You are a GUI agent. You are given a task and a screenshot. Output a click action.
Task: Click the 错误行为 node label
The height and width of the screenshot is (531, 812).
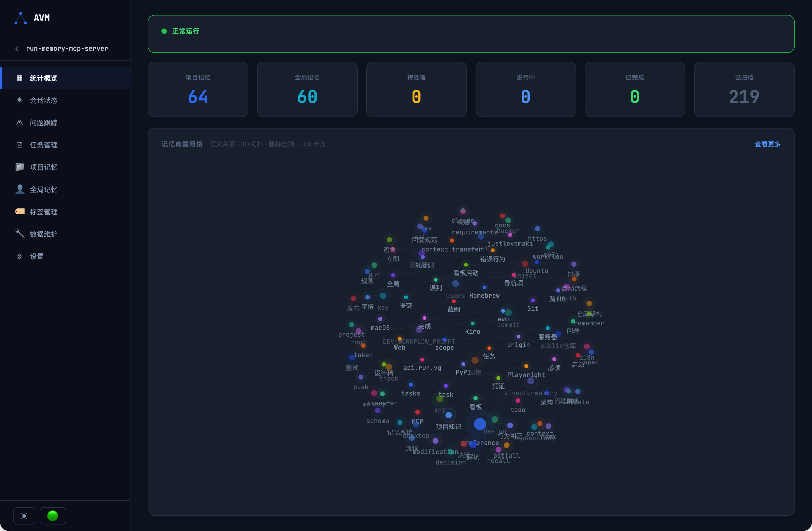tap(493, 259)
